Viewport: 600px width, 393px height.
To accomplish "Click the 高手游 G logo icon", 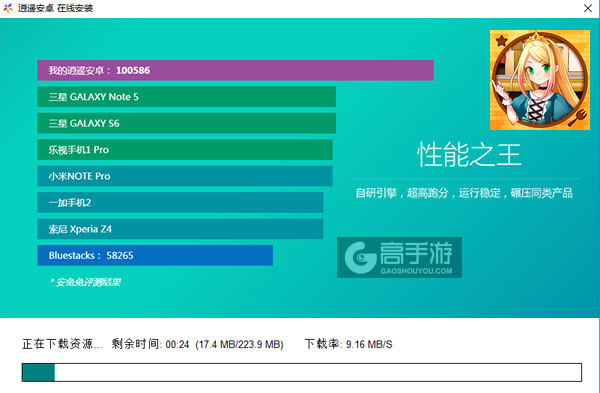I will 360,257.
